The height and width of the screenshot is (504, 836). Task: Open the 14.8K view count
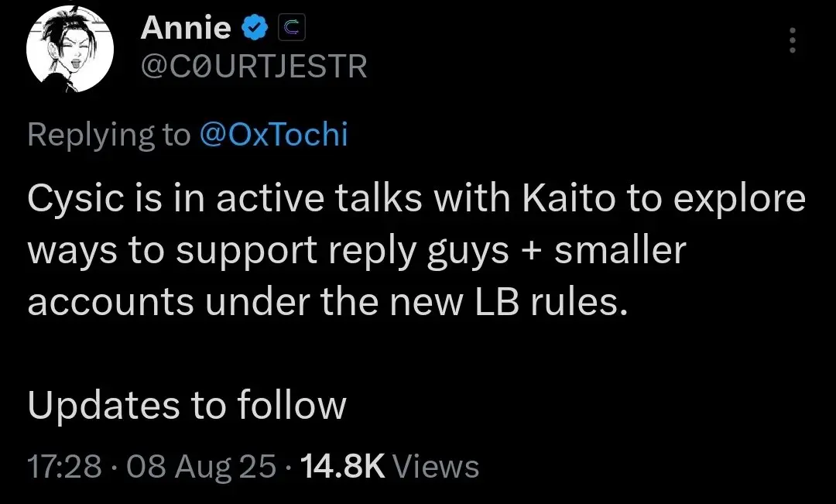342,466
